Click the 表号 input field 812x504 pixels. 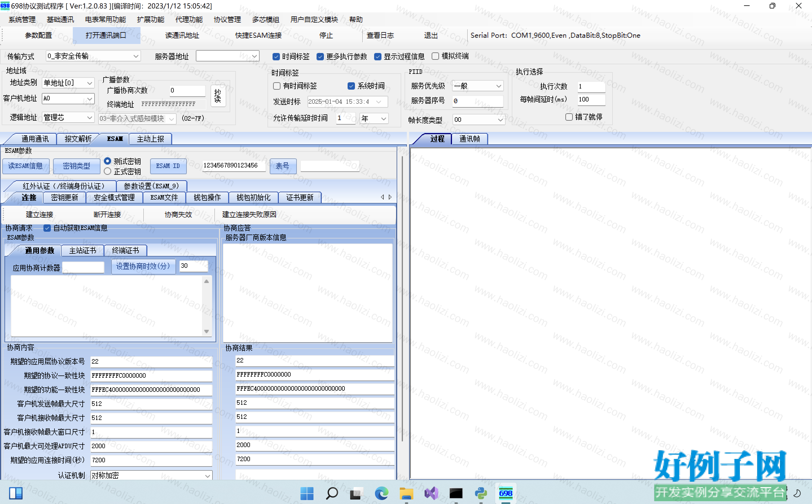pyautogui.click(x=330, y=166)
